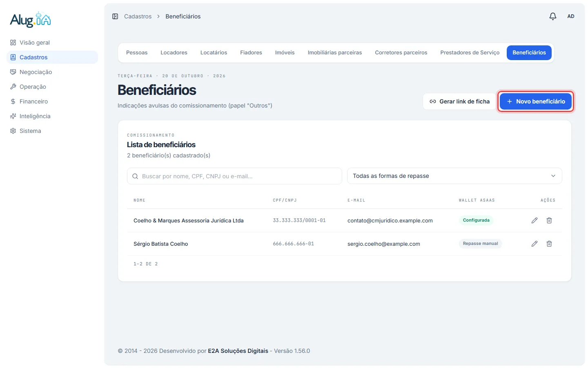Screen dimensions: 588x368
Task: Go to Visão geral in sidebar
Action: [x=52, y=43]
